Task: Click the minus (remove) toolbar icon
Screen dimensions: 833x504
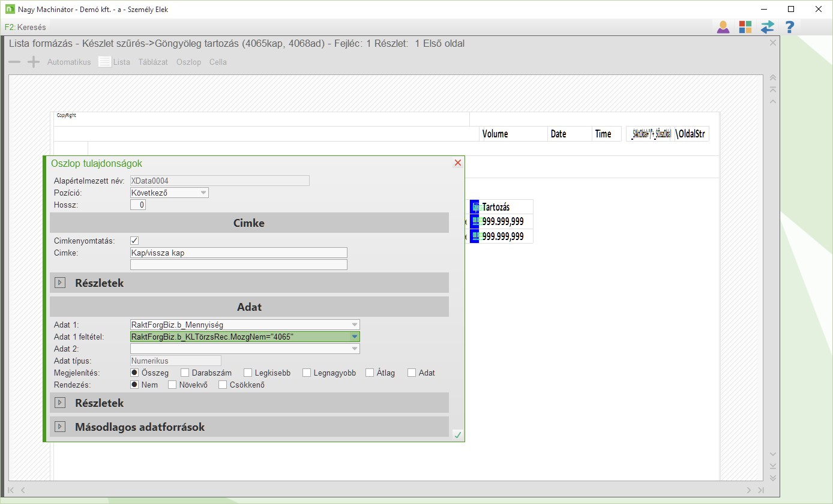Action: point(14,62)
